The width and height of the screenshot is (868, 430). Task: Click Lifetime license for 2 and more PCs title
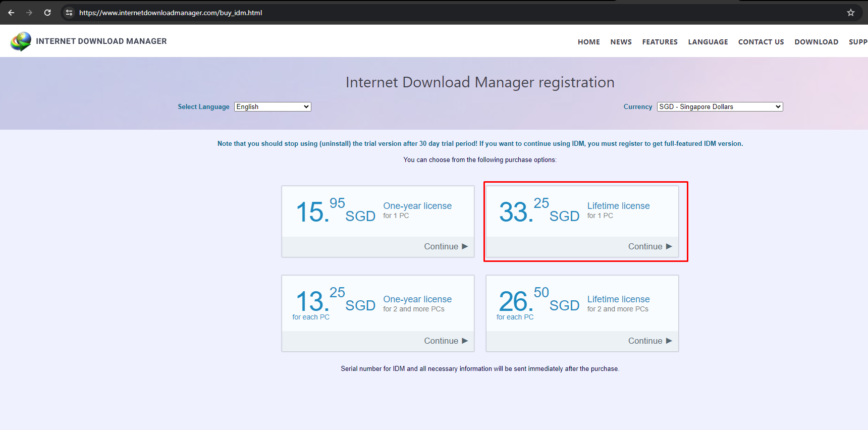point(618,299)
